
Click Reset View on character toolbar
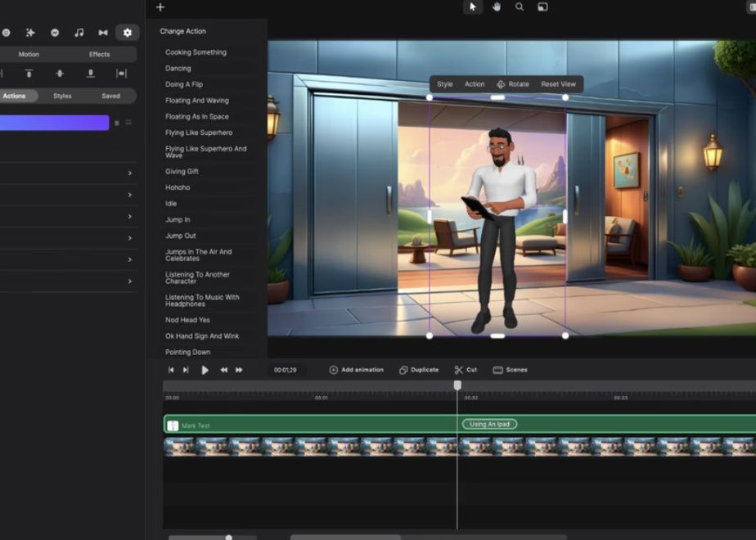pos(558,84)
